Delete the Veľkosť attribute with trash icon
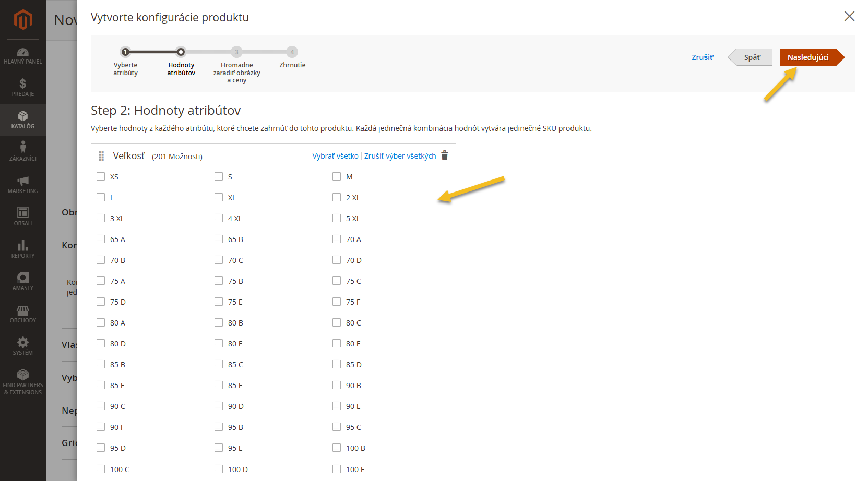The width and height of the screenshot is (868, 481). pos(445,155)
